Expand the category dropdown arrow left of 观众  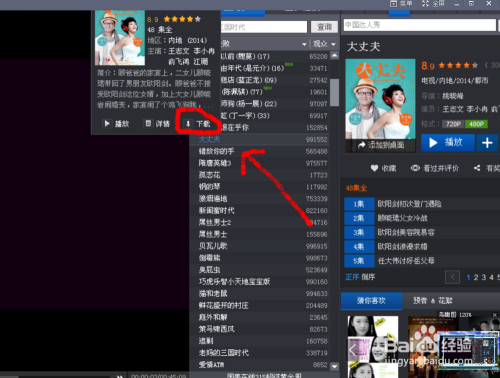(304, 44)
